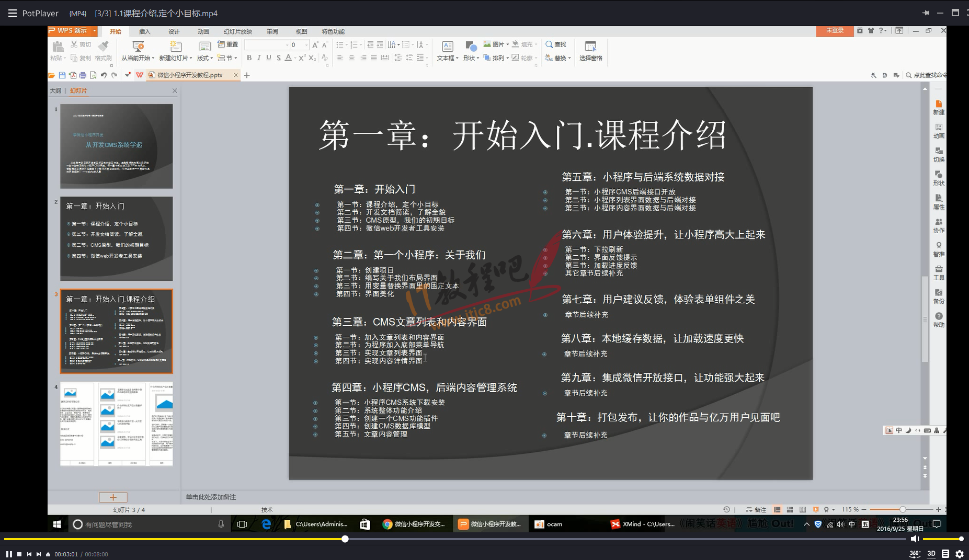The width and height of the screenshot is (969, 560).
Task: Add a slide with the orange plus button
Action: [113, 497]
